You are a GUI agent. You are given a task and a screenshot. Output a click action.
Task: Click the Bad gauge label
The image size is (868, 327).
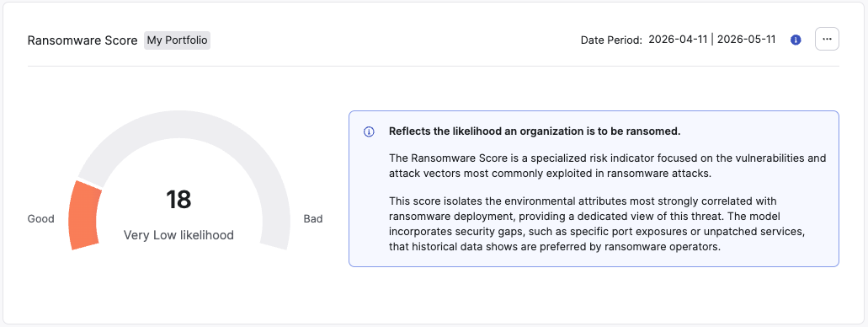coord(313,219)
